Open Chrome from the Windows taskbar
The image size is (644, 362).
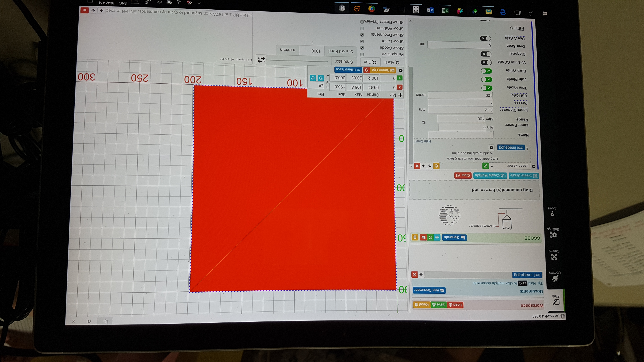click(372, 9)
